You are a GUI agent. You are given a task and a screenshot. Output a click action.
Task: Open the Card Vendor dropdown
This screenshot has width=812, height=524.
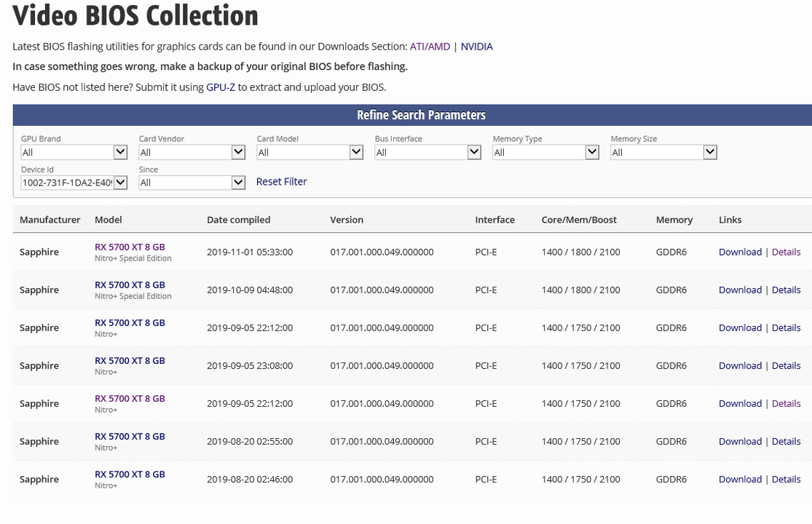click(192, 152)
